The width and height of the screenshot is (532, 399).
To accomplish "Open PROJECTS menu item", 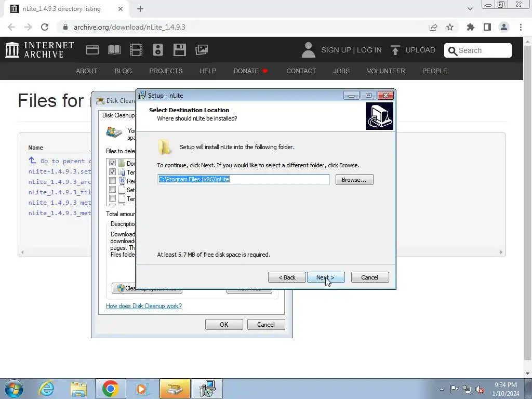I will (x=166, y=71).
